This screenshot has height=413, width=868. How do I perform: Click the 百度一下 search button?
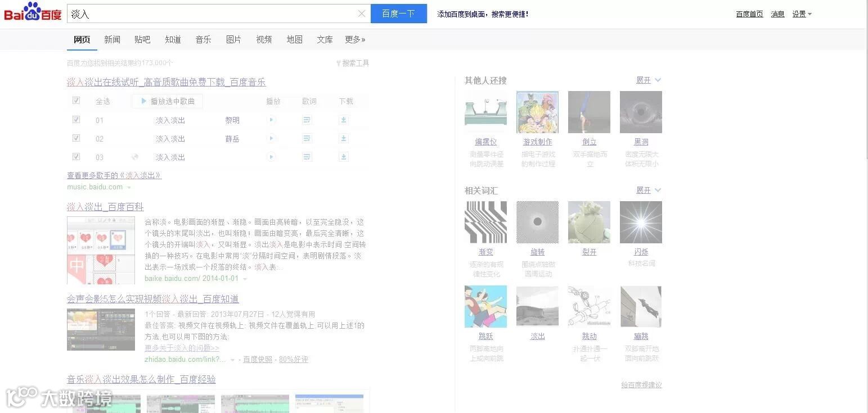[x=399, y=14]
